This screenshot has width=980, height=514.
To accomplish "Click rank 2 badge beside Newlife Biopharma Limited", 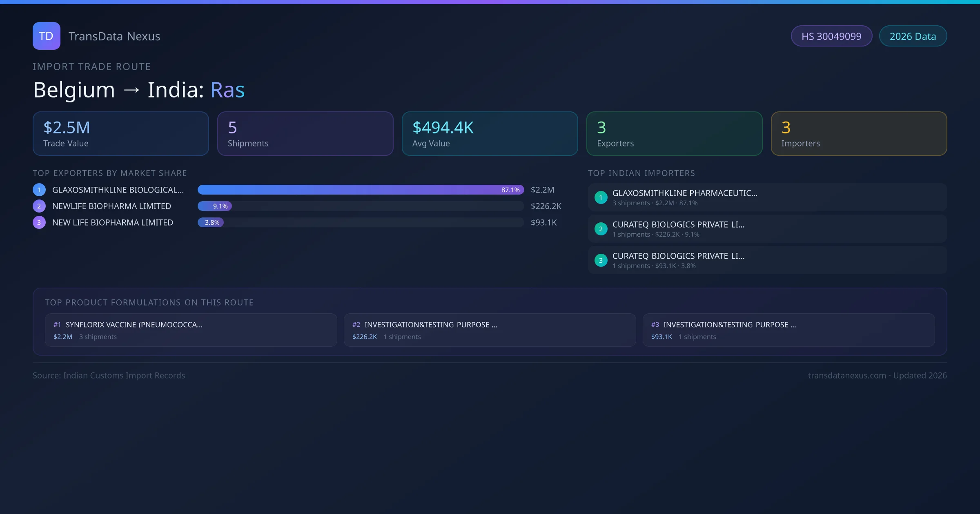I will pyautogui.click(x=39, y=206).
